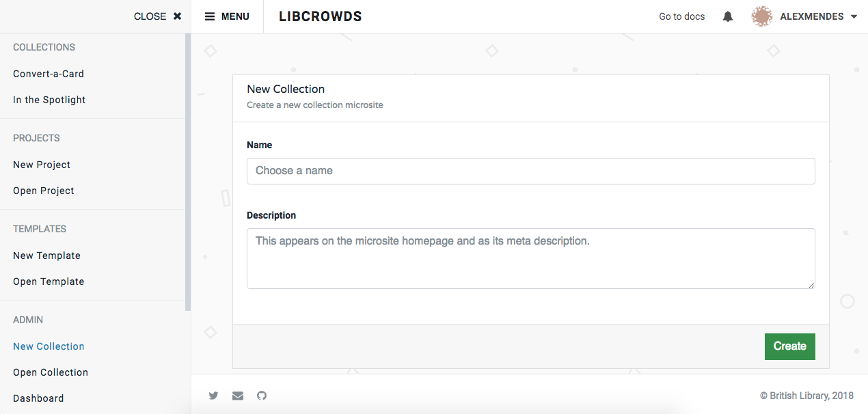Click the LIBCROWDS logo
This screenshot has height=414, width=868.
tap(320, 16)
